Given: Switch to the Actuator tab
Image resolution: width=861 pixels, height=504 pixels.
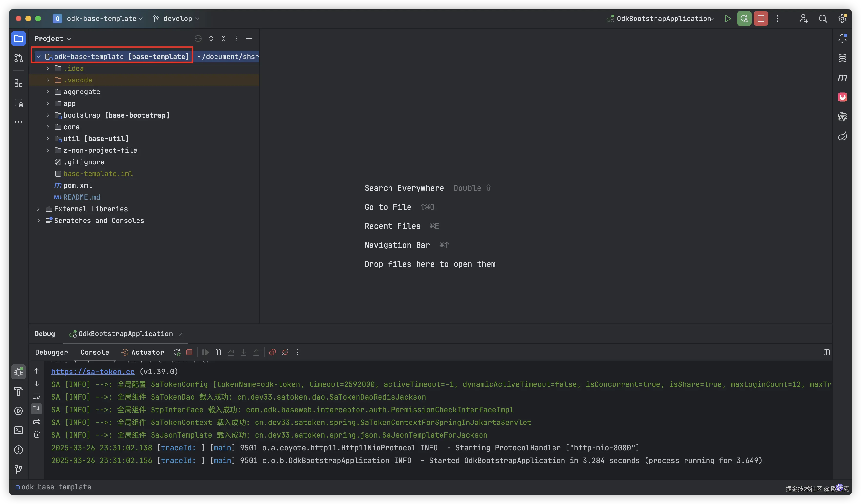Looking at the screenshot, I should coord(147,352).
